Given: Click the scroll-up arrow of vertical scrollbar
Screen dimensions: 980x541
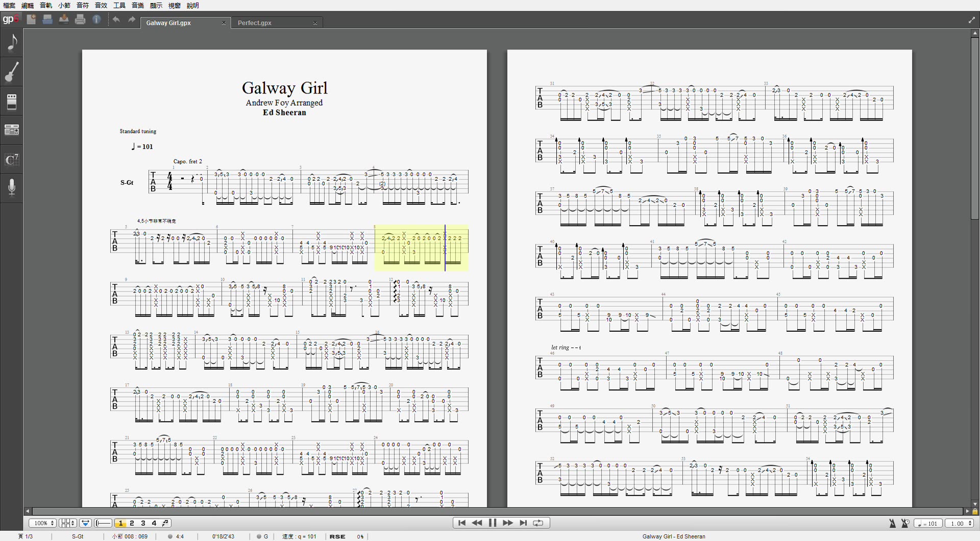Looking at the screenshot, I should coord(974,33).
